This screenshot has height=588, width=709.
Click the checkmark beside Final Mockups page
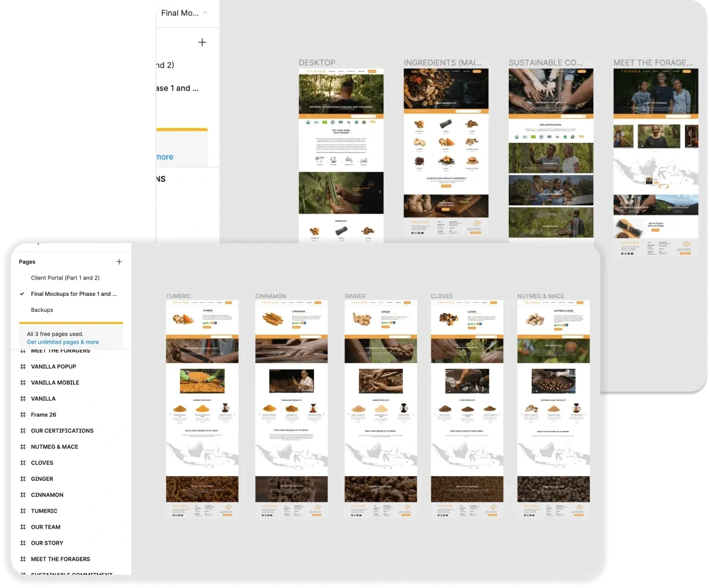22,294
